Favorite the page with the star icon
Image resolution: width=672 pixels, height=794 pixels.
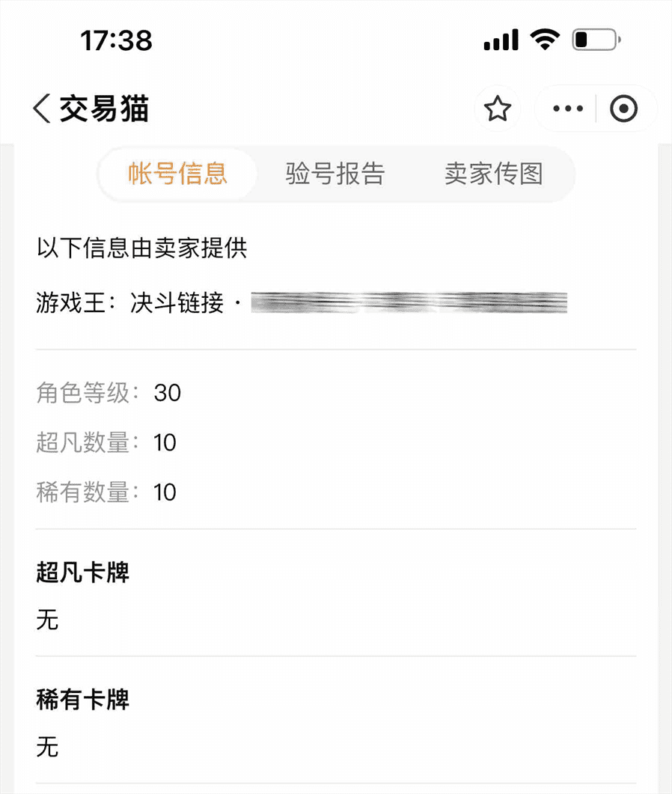pos(498,109)
